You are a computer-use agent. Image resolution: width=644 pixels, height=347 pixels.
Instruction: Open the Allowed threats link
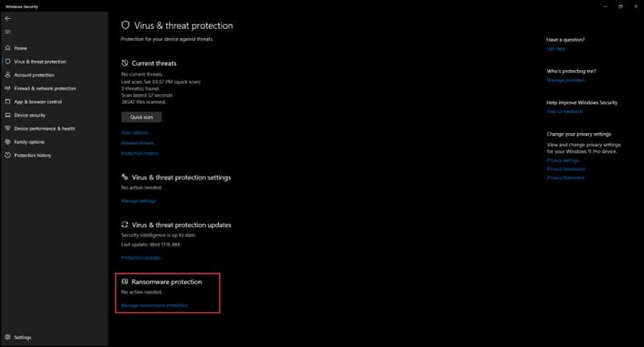[138, 143]
